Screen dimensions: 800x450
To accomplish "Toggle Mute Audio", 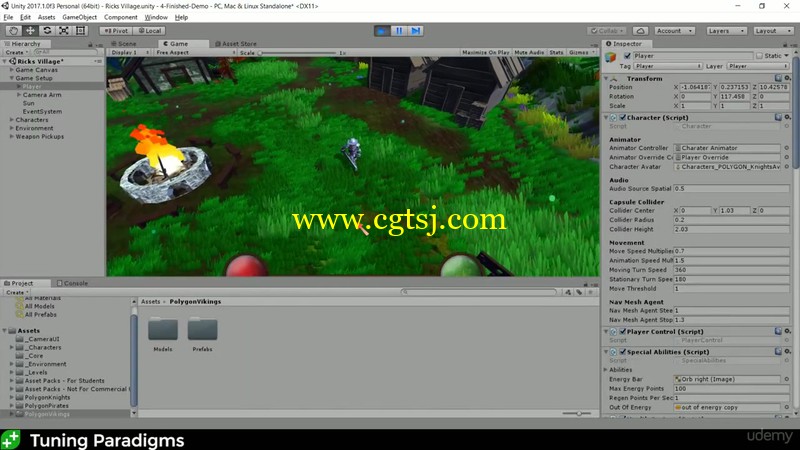I will click(529, 53).
